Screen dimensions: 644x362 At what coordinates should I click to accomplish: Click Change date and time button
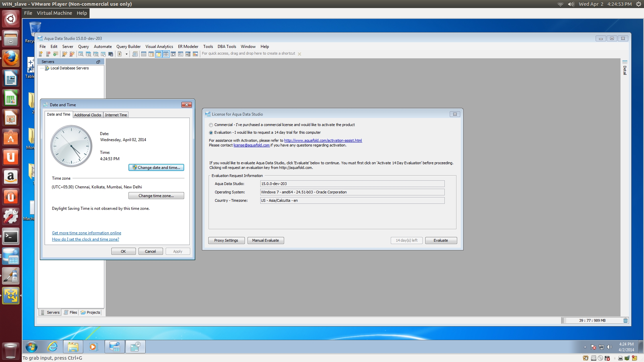156,168
